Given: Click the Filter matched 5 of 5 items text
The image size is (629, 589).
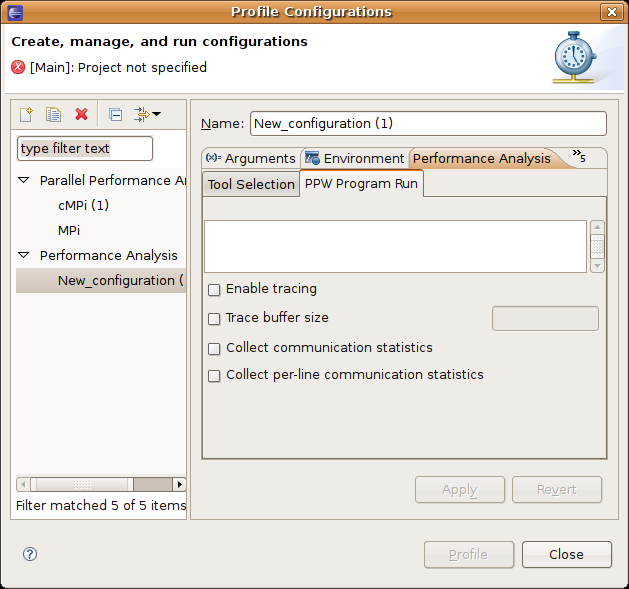Looking at the screenshot, I should pos(101,505).
